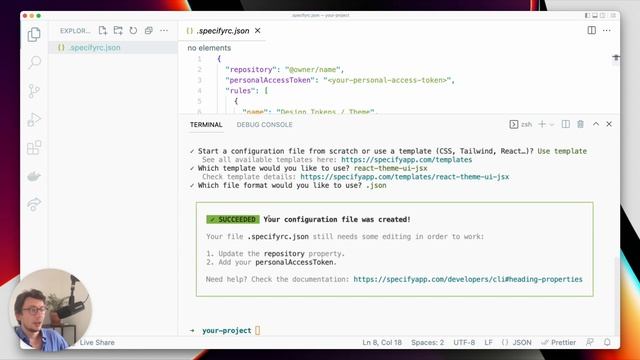Click the SUCCEEDED badge in terminal
Image resolution: width=640 pixels, height=360 pixels.
point(233,220)
